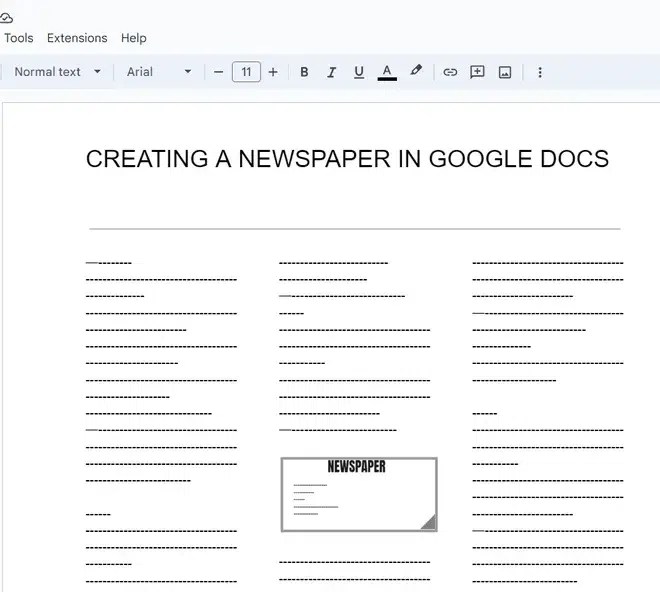
Task: Click the insert link icon
Action: 450,72
